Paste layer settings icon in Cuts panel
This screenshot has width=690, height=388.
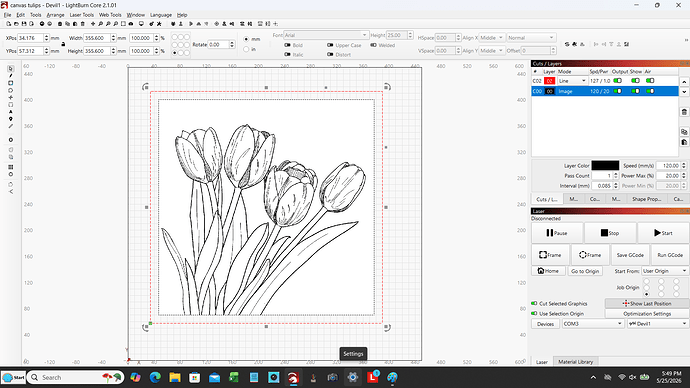(x=684, y=142)
